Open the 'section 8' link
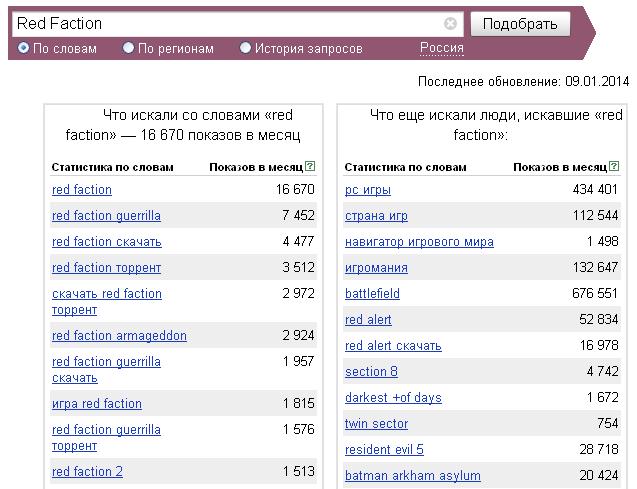The height and width of the screenshot is (489, 637). [371, 372]
